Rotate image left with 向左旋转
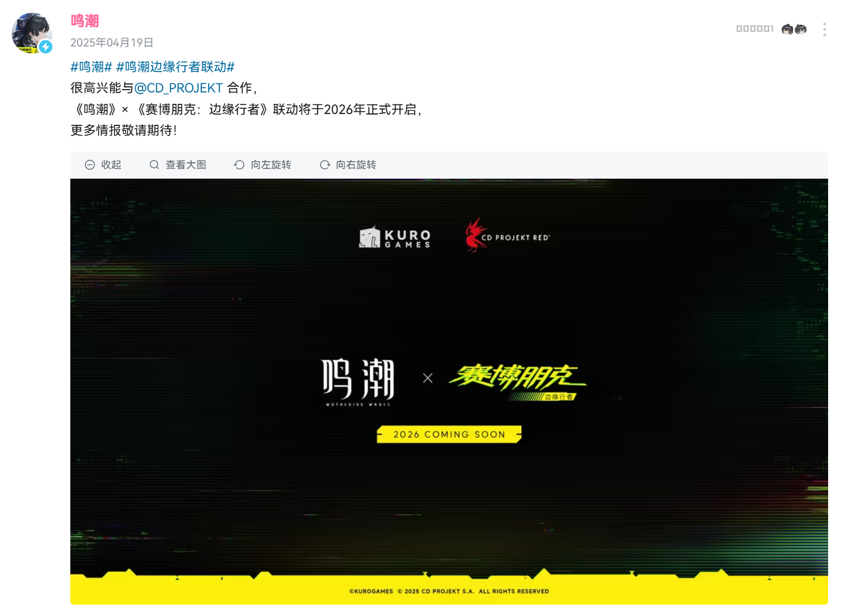 (x=263, y=164)
